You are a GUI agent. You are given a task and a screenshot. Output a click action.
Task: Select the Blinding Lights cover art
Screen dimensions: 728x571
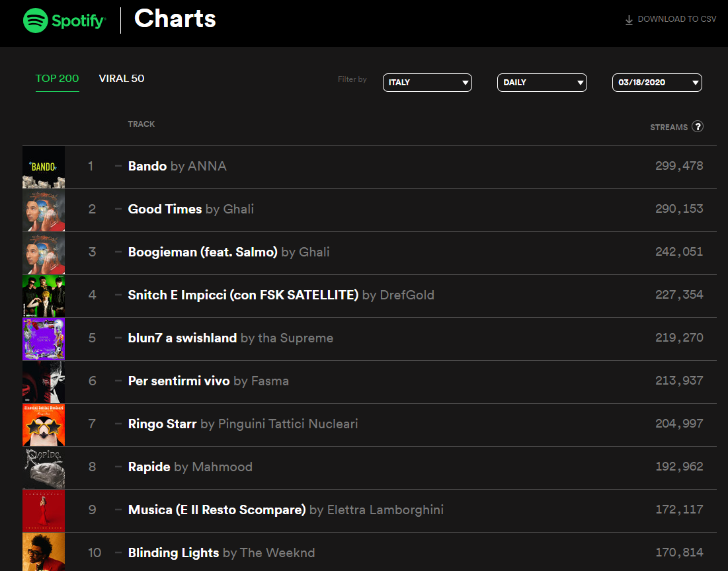coord(44,552)
